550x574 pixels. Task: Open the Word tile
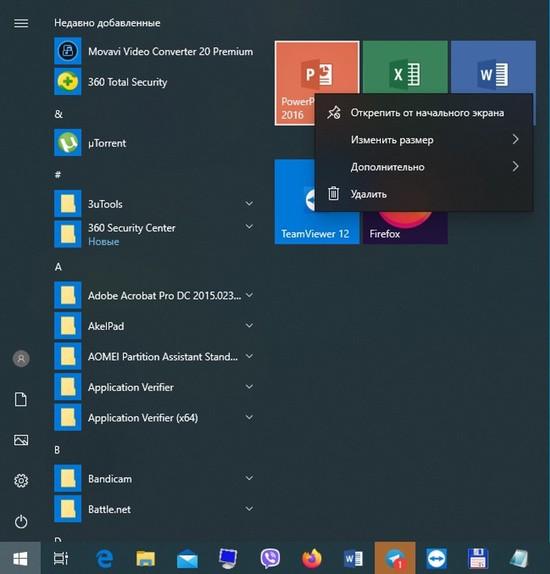point(493,67)
